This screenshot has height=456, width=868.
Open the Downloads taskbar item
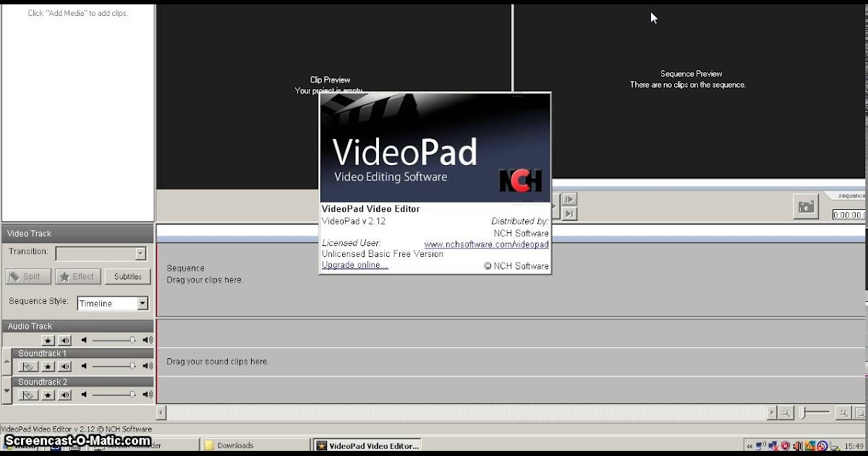coord(254,445)
